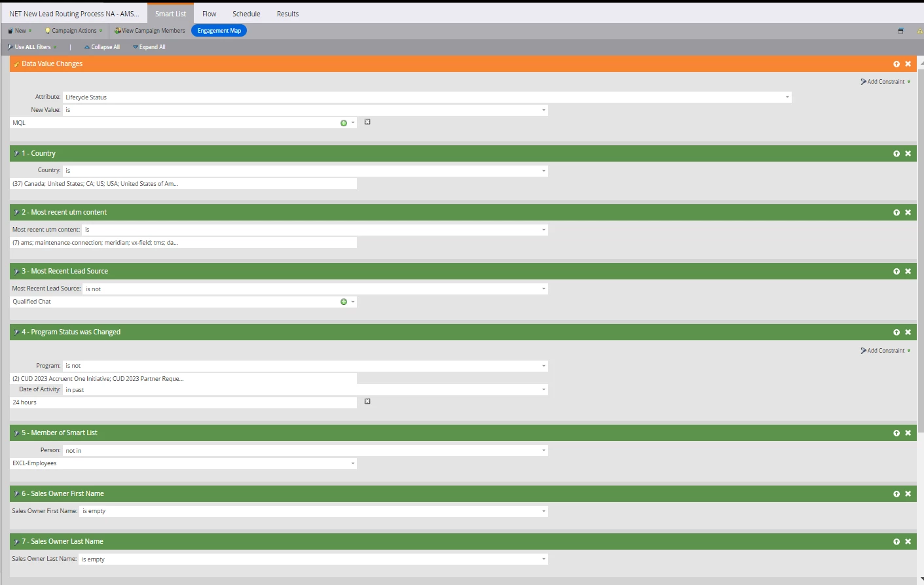Open Sales Owner Last Name 'is empty' dropdown
Image resolution: width=924 pixels, height=585 pixels.
[x=544, y=559]
